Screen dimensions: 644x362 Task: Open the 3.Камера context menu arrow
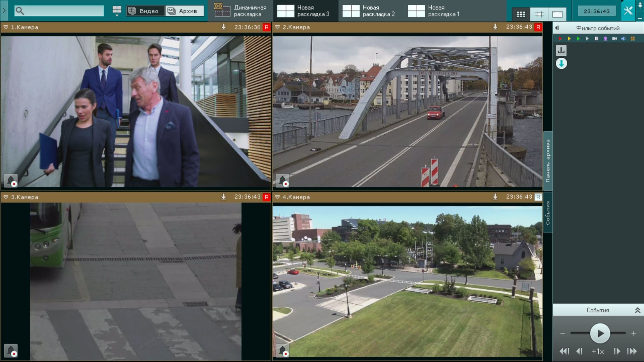coord(6,197)
